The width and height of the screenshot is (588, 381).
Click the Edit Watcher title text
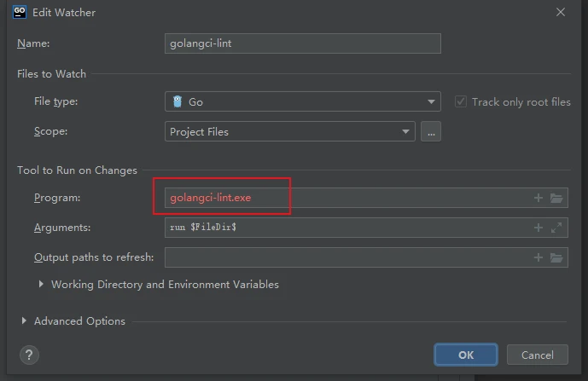(x=64, y=13)
